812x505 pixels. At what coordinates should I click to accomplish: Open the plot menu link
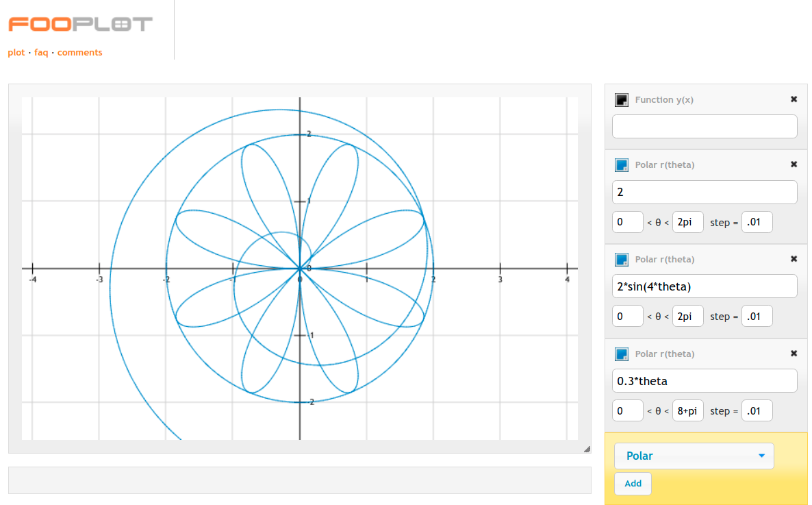(16, 52)
